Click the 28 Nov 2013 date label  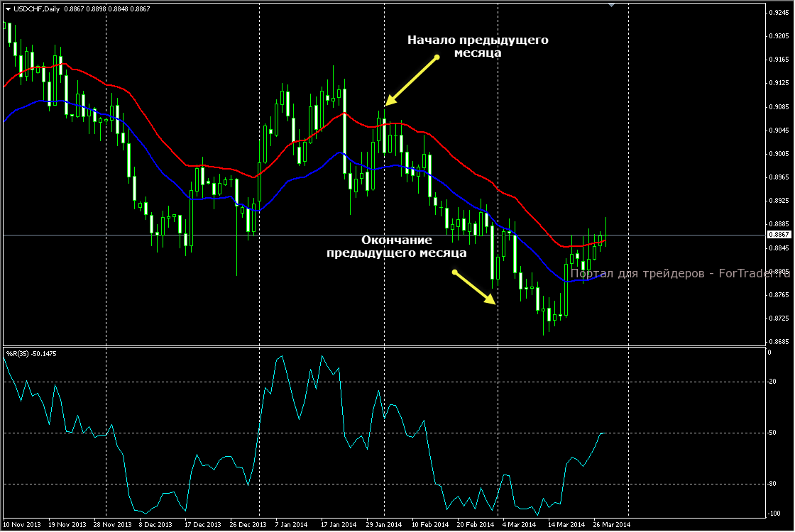click(113, 524)
